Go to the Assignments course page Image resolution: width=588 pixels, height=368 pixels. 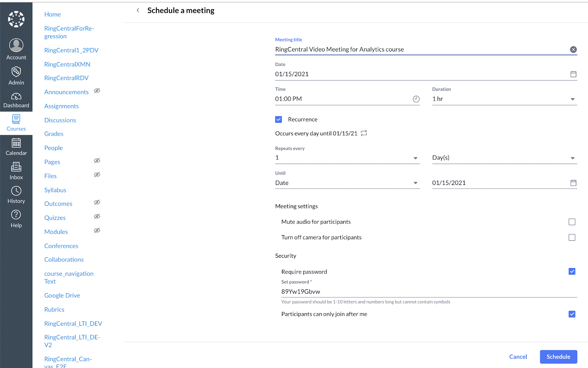(61, 106)
